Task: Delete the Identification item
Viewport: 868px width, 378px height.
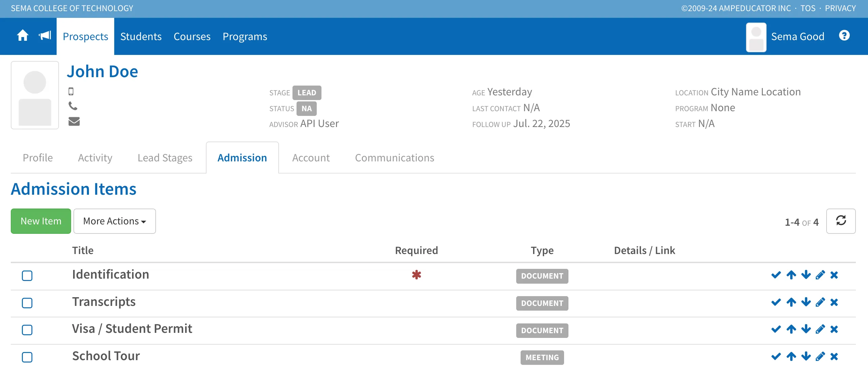Action: tap(834, 275)
